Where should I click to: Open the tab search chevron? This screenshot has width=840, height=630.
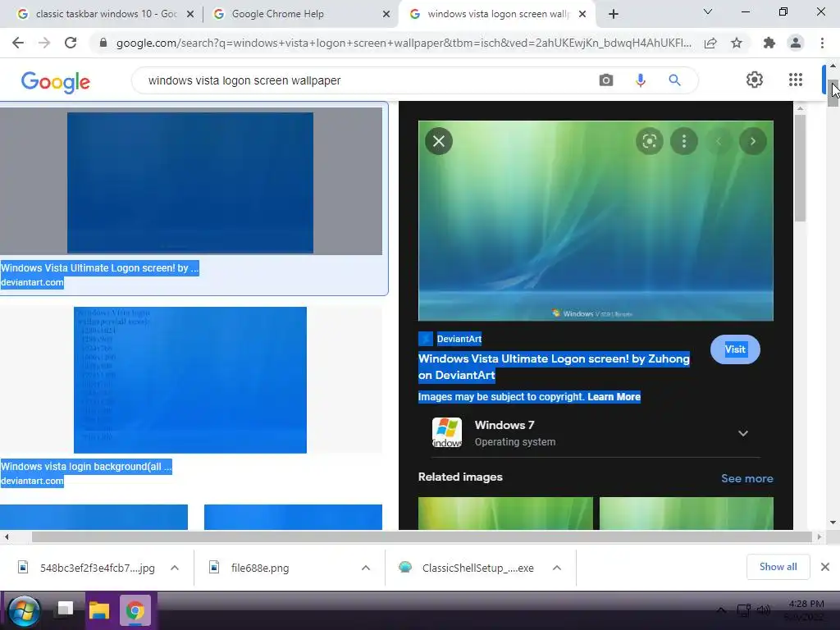708,11
